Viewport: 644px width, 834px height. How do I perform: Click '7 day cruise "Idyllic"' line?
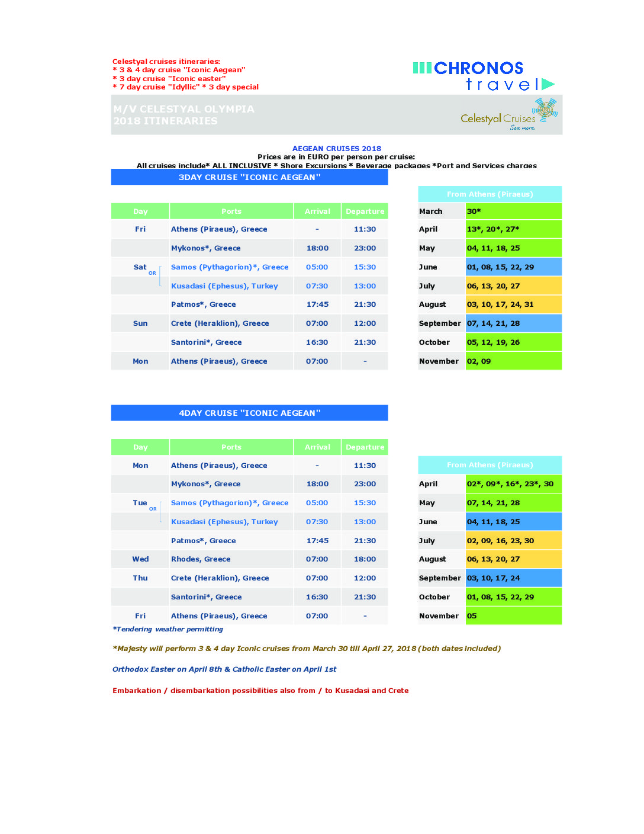(156, 87)
